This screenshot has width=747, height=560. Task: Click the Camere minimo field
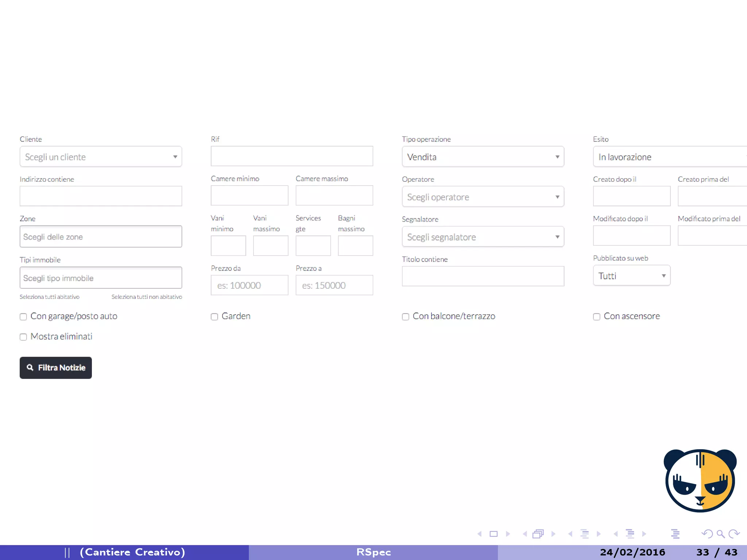pyautogui.click(x=249, y=195)
